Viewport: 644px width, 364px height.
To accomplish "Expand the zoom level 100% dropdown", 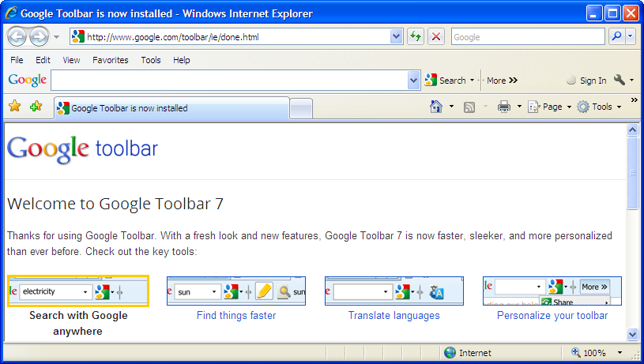I will 620,353.
